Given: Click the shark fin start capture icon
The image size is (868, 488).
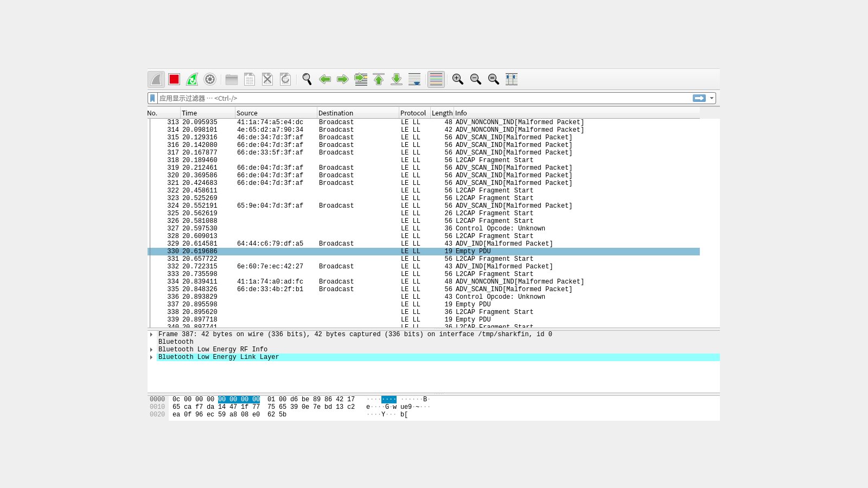Looking at the screenshot, I should point(156,79).
